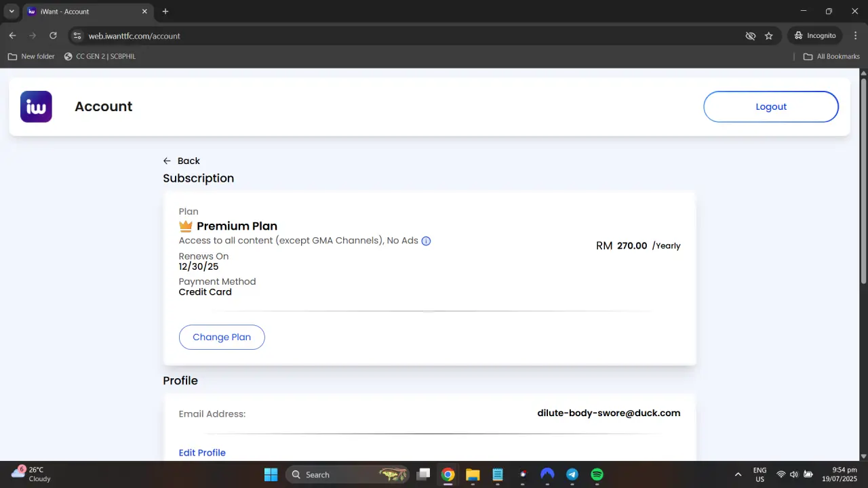Image resolution: width=868 pixels, height=488 pixels.
Task: Open the plan info tooltip icon
Action: click(x=426, y=241)
